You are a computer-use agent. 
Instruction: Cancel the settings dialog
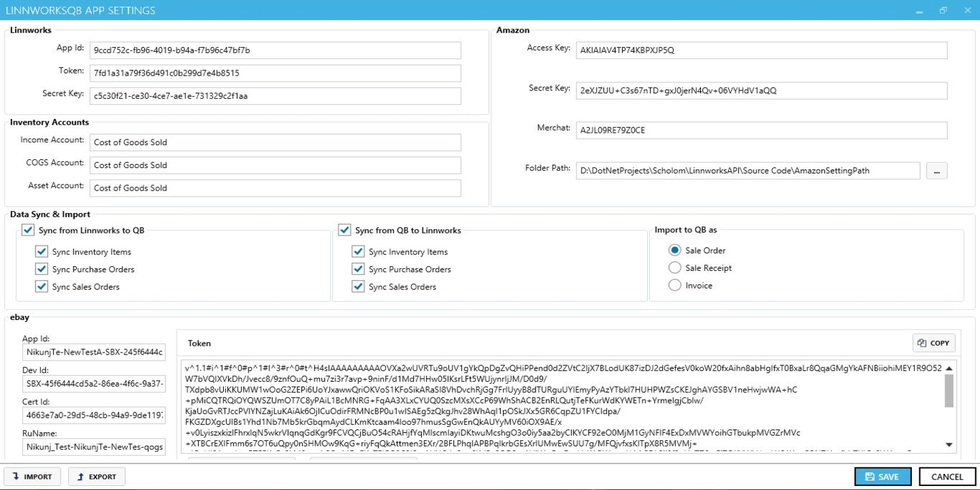pos(947,476)
